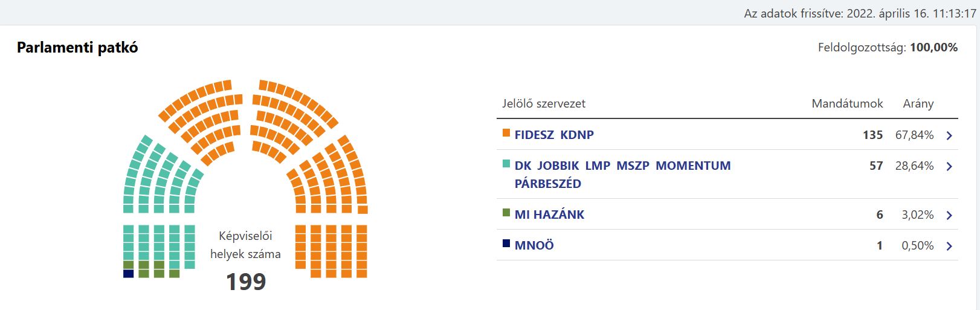
Task: Select the MI HAZÁNK party name
Action: tap(549, 215)
